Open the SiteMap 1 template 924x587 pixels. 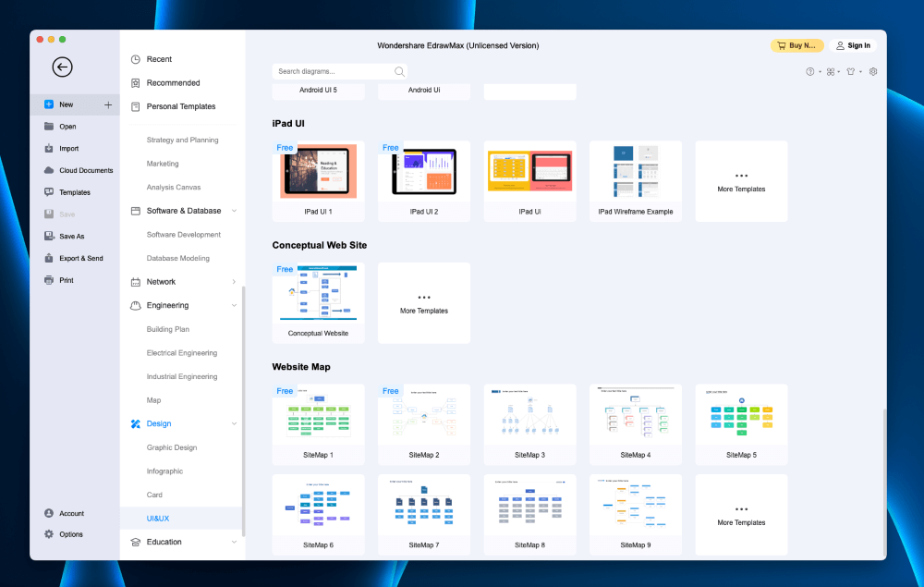[318, 425]
